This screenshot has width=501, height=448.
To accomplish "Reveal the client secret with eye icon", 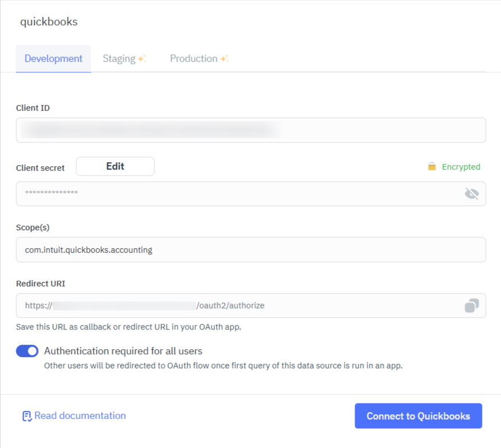I will click(472, 194).
